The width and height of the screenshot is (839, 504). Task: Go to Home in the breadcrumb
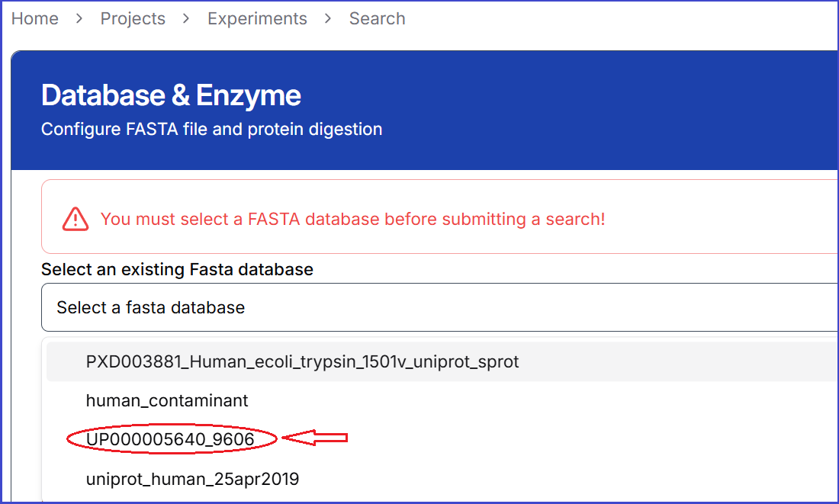(35, 18)
